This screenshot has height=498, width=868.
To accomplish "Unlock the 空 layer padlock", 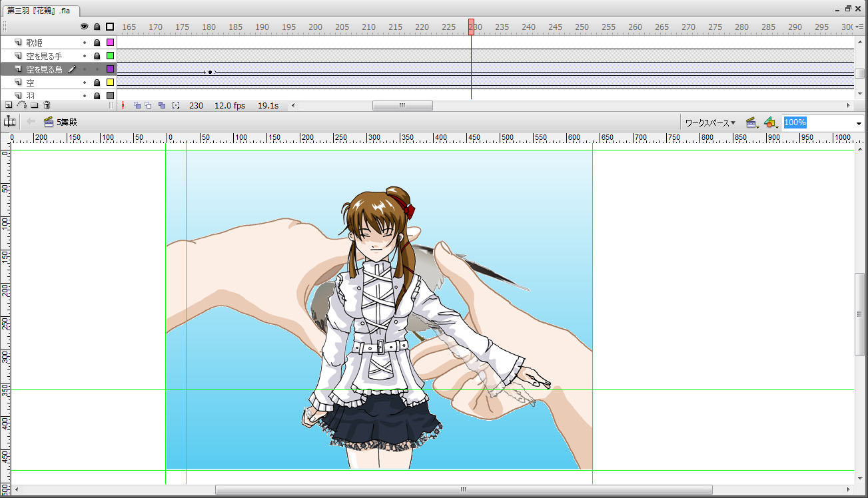I will point(97,83).
